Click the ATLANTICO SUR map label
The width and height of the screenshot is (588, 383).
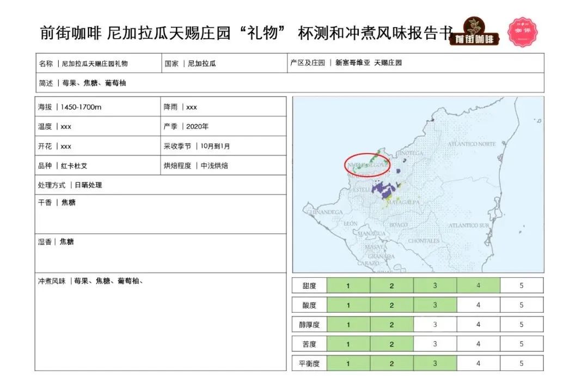click(469, 226)
